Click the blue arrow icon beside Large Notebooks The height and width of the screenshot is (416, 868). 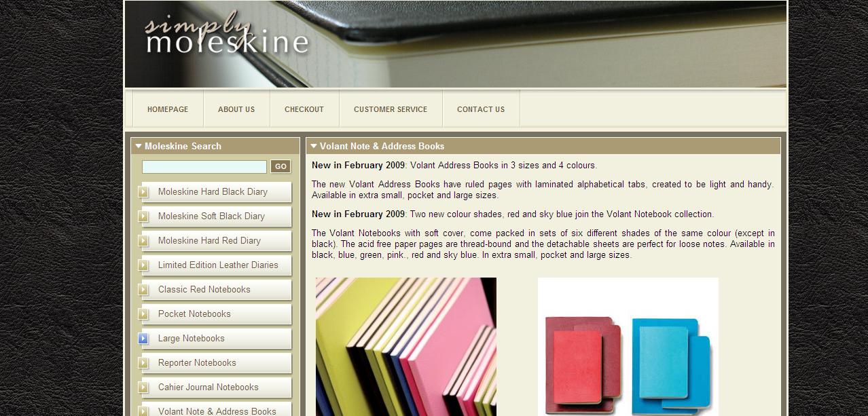click(x=143, y=339)
